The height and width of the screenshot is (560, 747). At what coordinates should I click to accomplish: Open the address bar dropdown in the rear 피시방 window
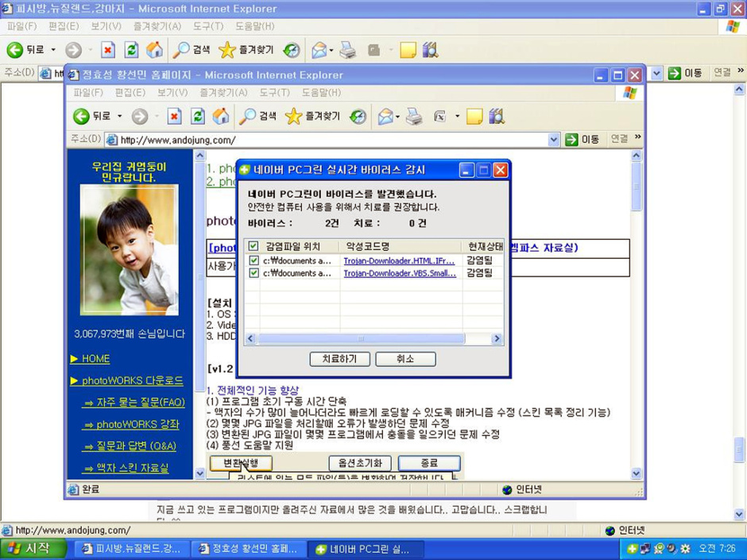tap(657, 73)
